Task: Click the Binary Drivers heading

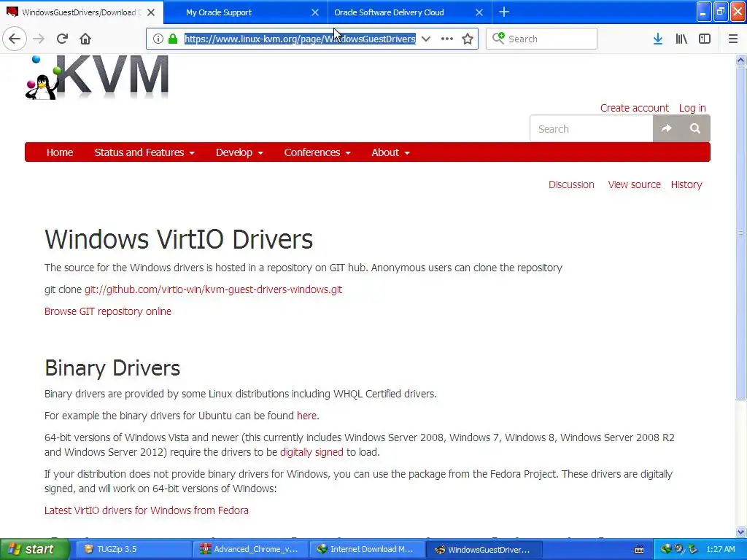Action: 112,368
